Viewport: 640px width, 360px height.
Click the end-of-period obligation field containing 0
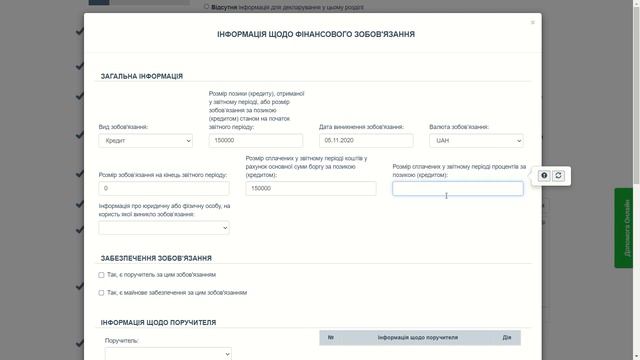tap(164, 188)
